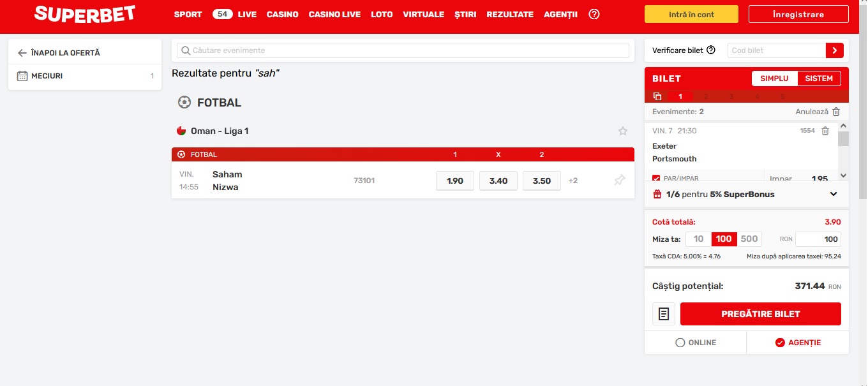The height and width of the screenshot is (386, 868).
Task: Expand more markets +2 for Saham-Nizwa
Action: point(573,181)
